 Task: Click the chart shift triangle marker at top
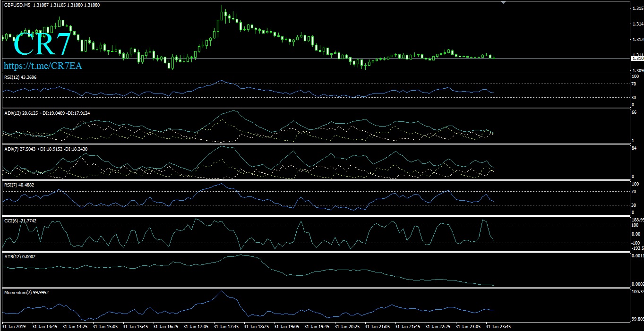tap(504, 2)
